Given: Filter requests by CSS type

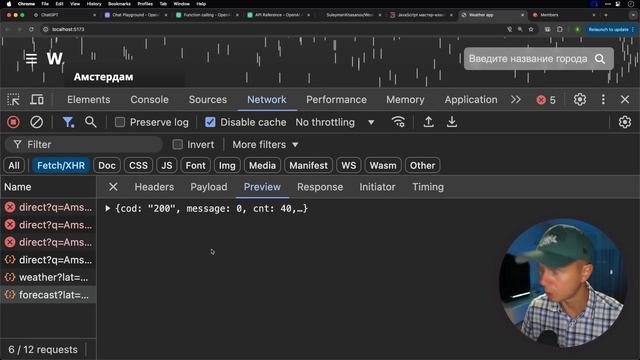Looking at the screenshot, I should tap(138, 165).
